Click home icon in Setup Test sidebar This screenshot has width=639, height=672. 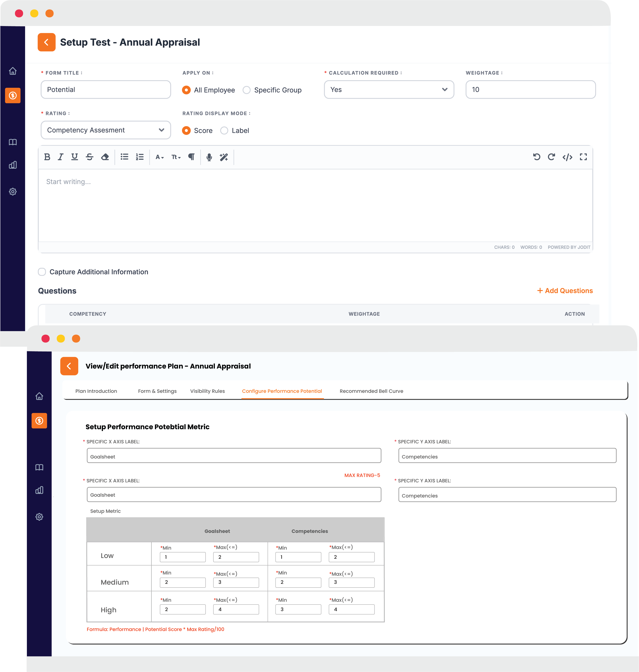[x=13, y=71]
